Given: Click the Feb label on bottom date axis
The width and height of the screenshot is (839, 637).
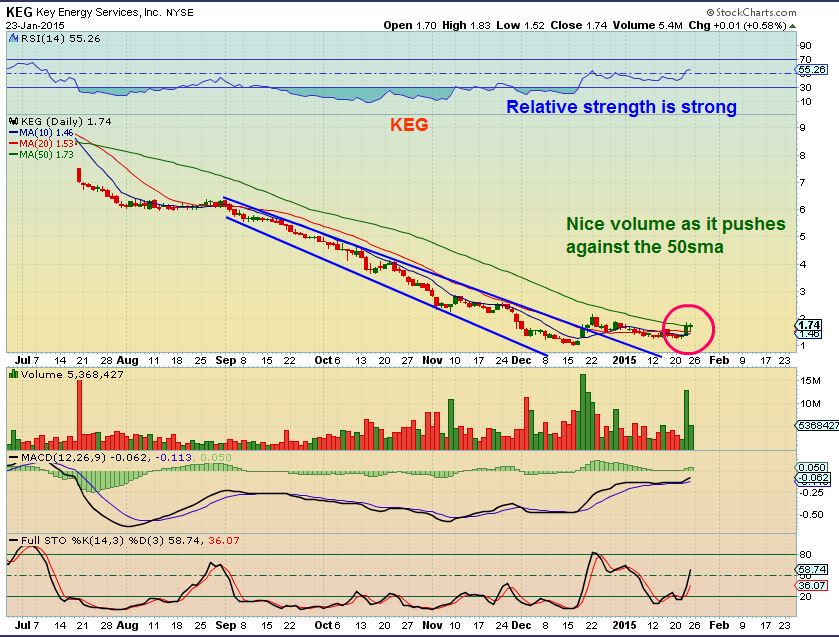Looking at the screenshot, I should click(x=719, y=625).
